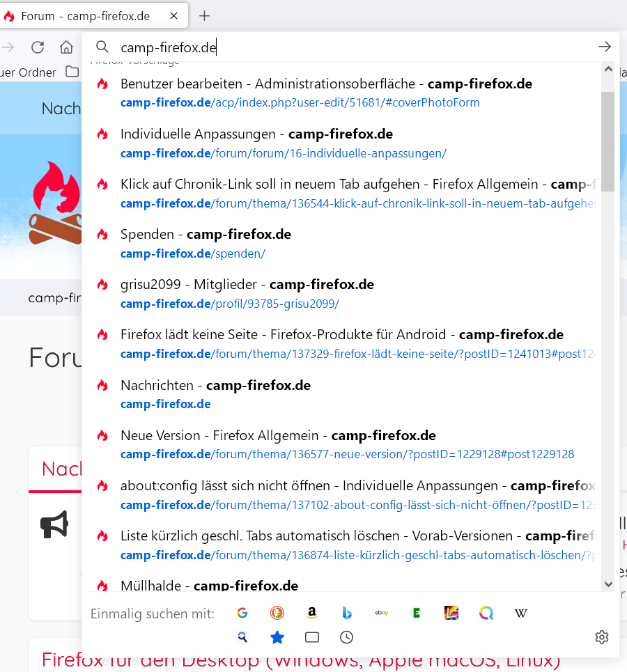
Task: Click the magnifier icon in the address bar
Action: click(102, 47)
